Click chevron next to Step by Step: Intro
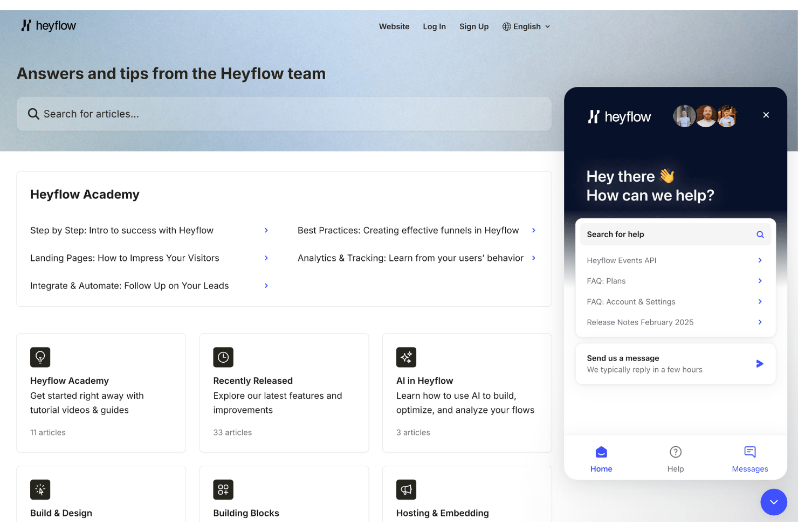The height and width of the screenshot is (532, 798). (266, 230)
